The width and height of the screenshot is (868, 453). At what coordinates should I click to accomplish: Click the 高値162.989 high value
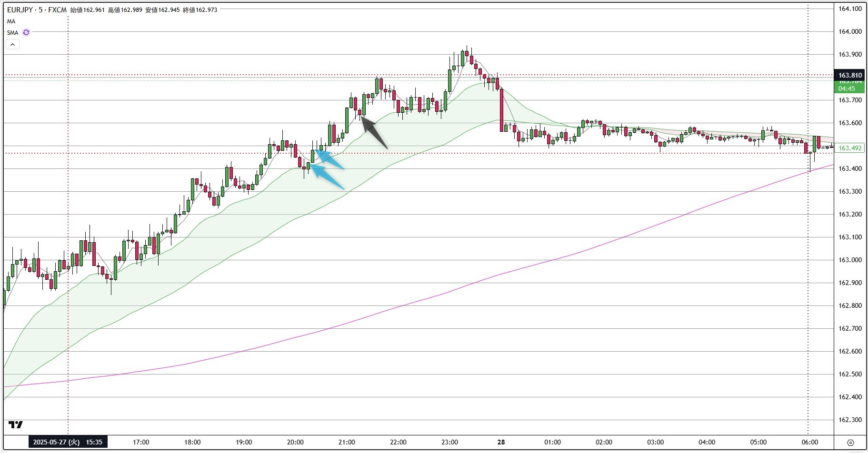point(125,10)
